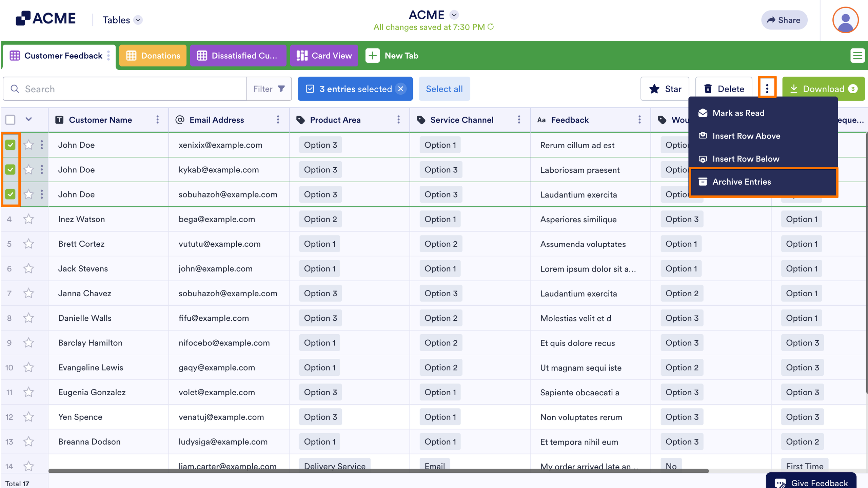Star the Janna Chavez row
868x488 pixels.
[28, 294]
